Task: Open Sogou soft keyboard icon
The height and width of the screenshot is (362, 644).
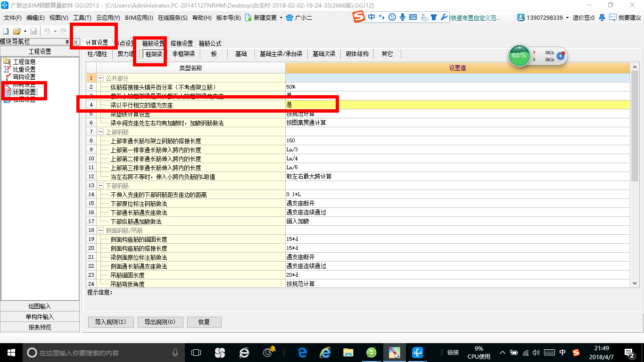Action: pos(413,17)
